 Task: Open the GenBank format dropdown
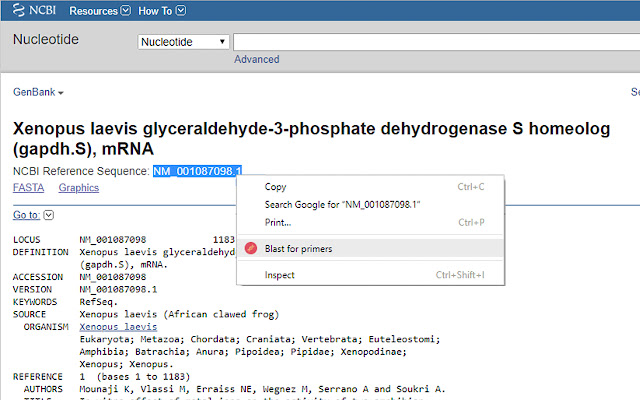(38, 92)
